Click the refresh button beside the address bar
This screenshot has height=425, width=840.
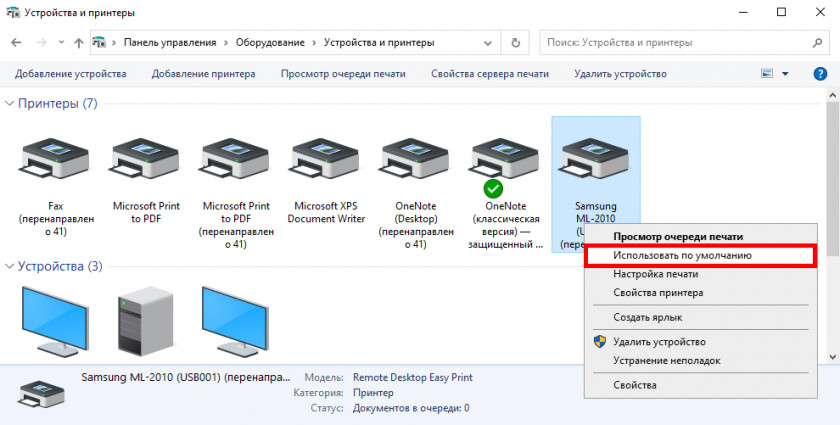tap(515, 43)
